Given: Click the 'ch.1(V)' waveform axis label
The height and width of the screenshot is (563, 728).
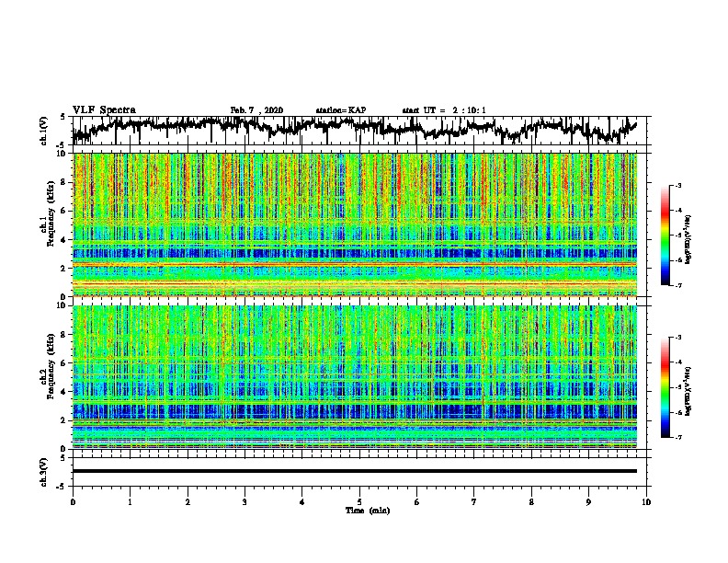Looking at the screenshot, I should pyautogui.click(x=44, y=131).
